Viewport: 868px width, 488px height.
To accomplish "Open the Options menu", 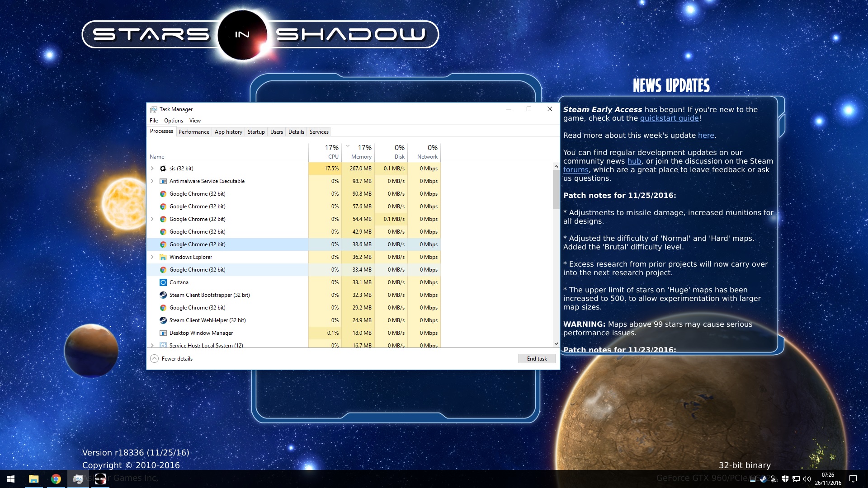I will 173,121.
